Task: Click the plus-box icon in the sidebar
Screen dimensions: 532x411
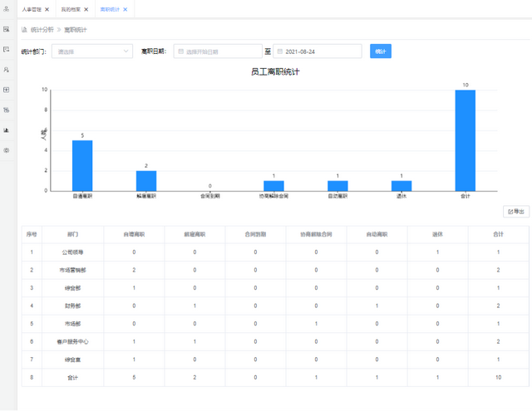Action: [7, 90]
